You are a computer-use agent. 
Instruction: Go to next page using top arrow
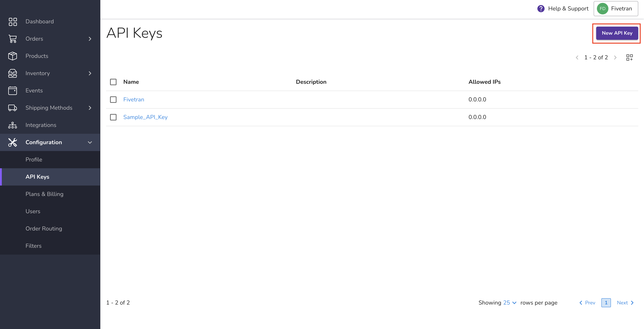[x=615, y=58]
